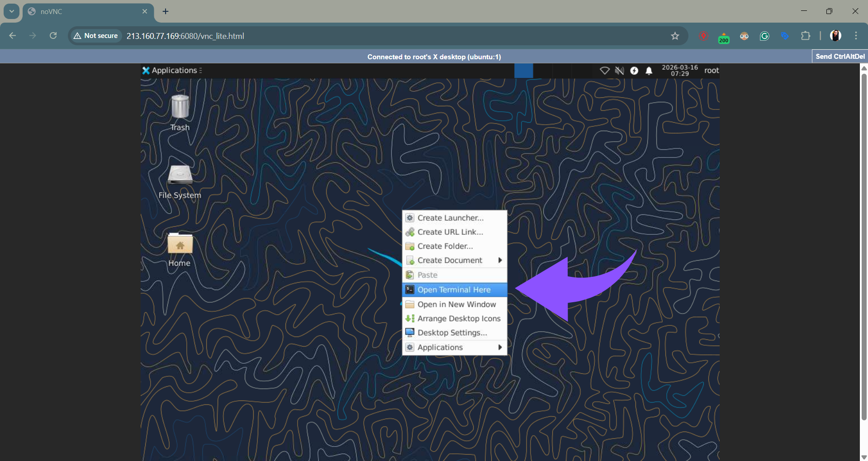Expand the Create Document submenu
Screen dimensions: 868x461
click(x=455, y=261)
